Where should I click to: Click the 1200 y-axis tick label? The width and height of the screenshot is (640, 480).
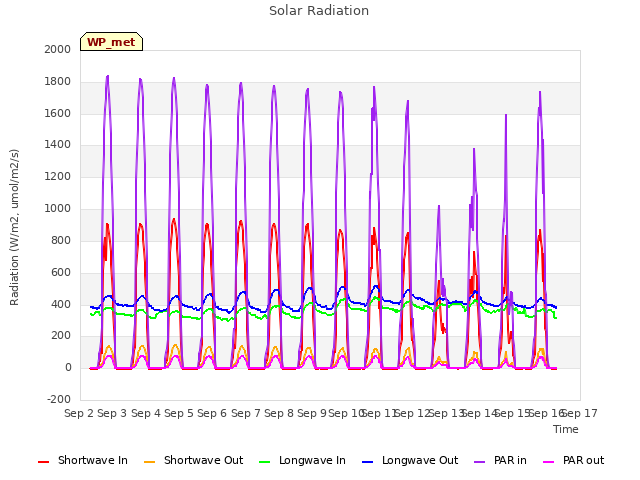point(58,176)
